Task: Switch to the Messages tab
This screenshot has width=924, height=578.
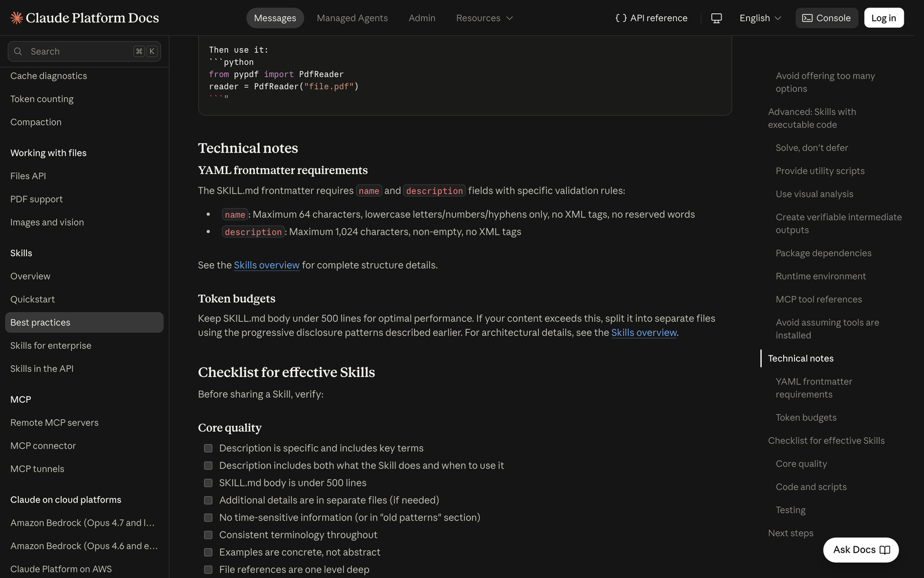Action: click(x=275, y=18)
